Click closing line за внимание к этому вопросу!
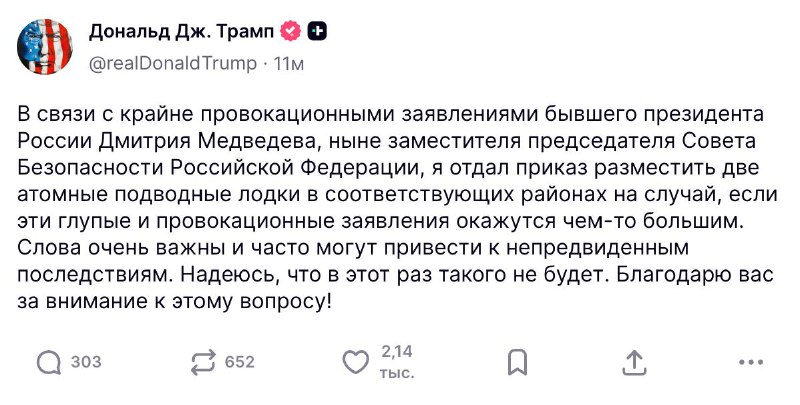800x405 pixels. point(175,301)
